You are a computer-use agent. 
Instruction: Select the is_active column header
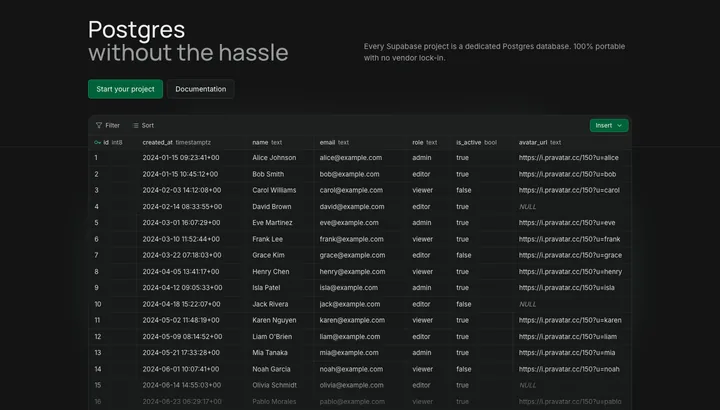point(477,142)
